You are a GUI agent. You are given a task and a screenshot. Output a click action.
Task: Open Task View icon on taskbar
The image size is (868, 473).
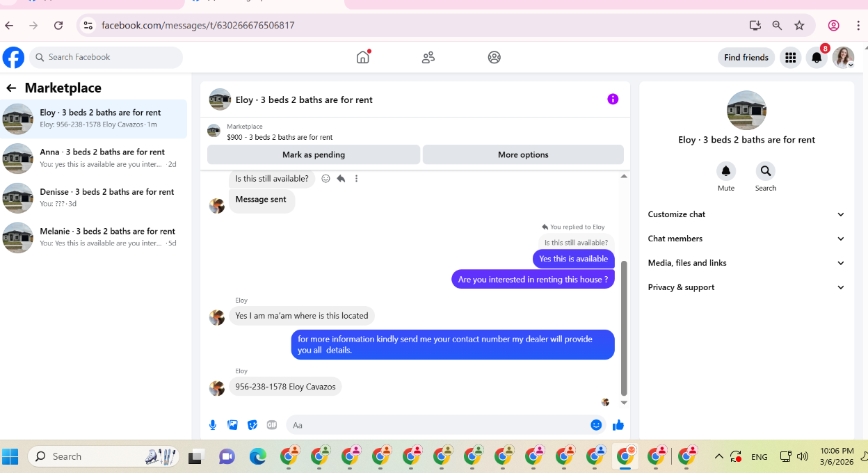click(195, 457)
